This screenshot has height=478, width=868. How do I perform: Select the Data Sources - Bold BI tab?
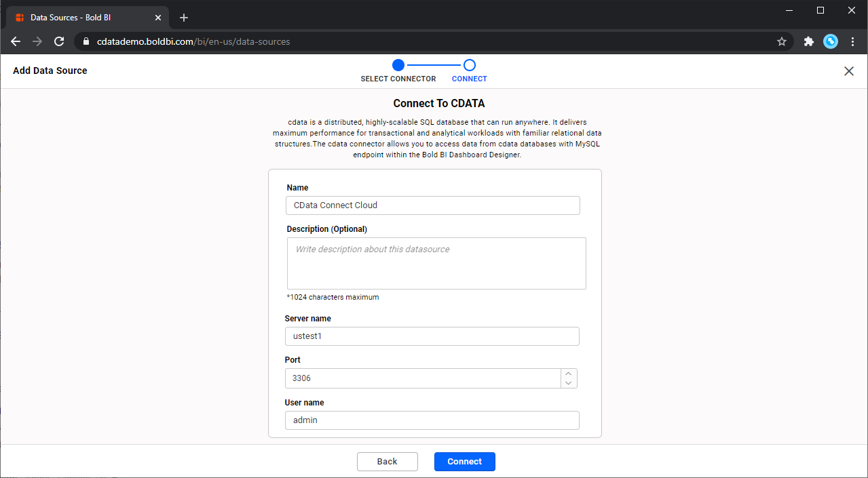point(87,18)
